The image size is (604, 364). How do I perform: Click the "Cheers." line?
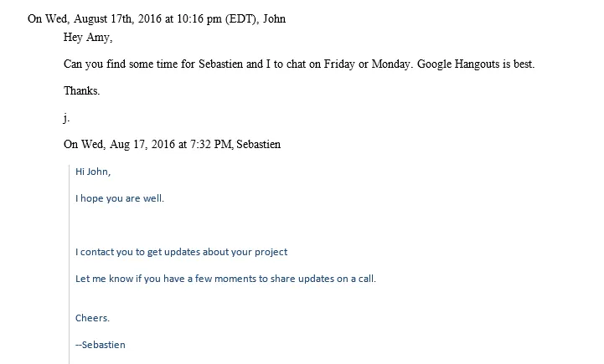point(92,318)
